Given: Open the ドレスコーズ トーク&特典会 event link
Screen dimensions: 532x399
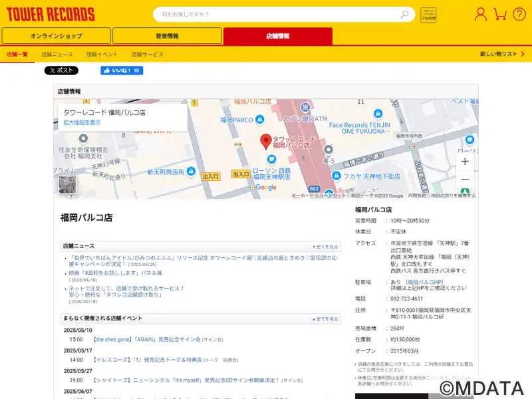Looking at the screenshot, I should (x=148, y=360).
